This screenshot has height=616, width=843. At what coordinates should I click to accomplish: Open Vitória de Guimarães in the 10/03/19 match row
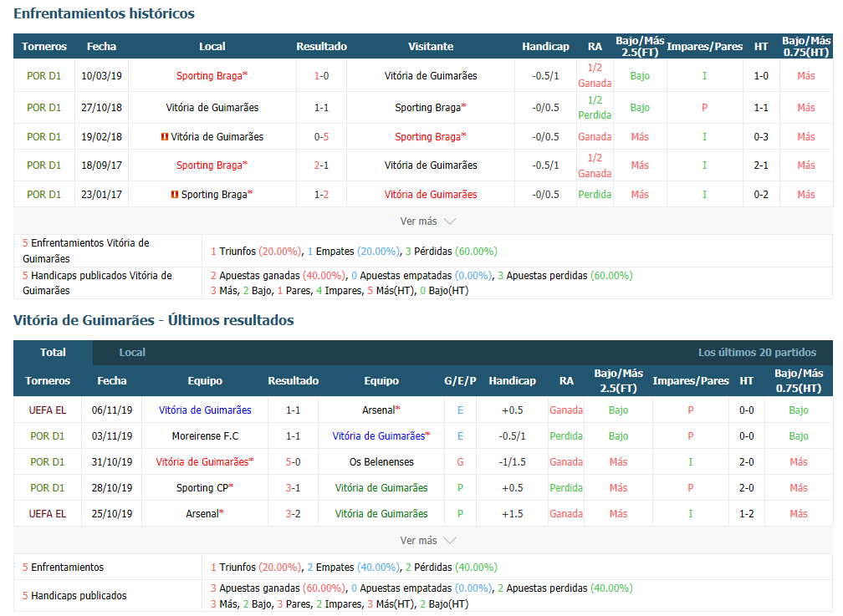[x=431, y=76]
